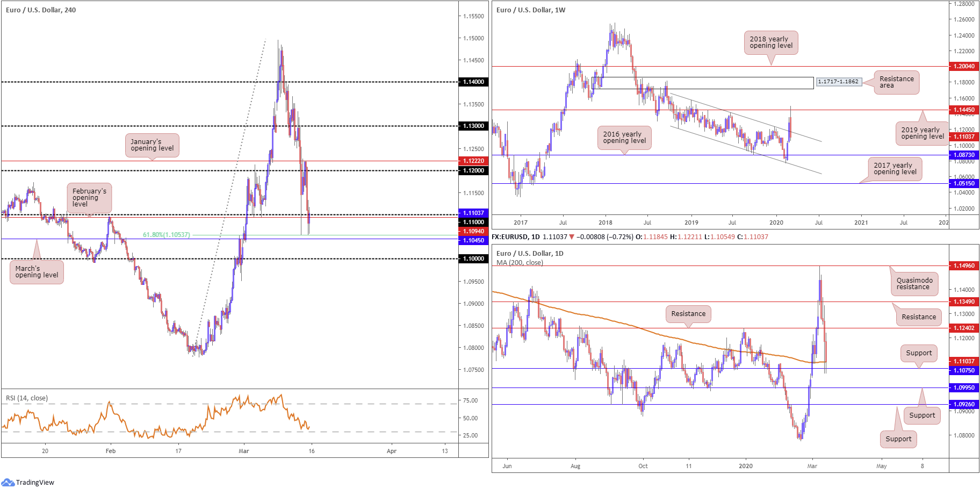Viewport: 980px width, 488px height.
Task: Click the 2019 label on weekly time axis
Action: 691,223
